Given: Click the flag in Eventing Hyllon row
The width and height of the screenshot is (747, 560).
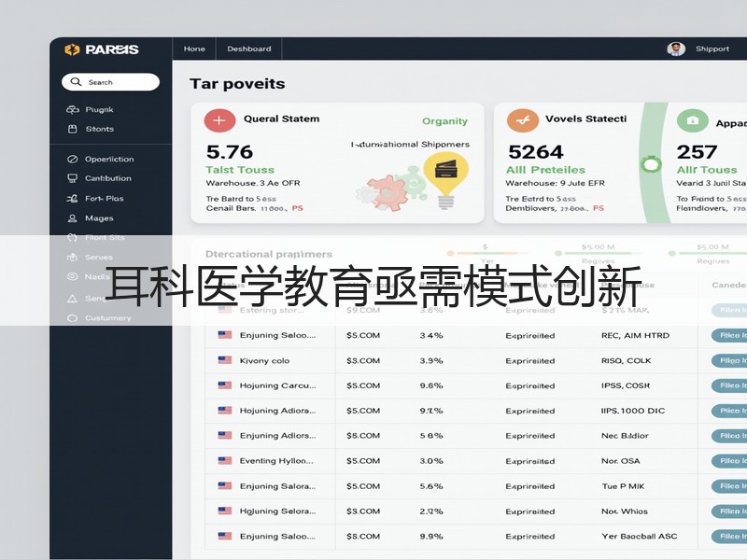Looking at the screenshot, I should click(225, 460).
